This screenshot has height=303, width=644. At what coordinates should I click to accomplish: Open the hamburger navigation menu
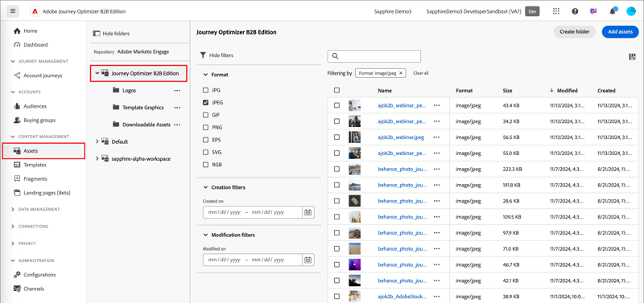[x=13, y=11]
